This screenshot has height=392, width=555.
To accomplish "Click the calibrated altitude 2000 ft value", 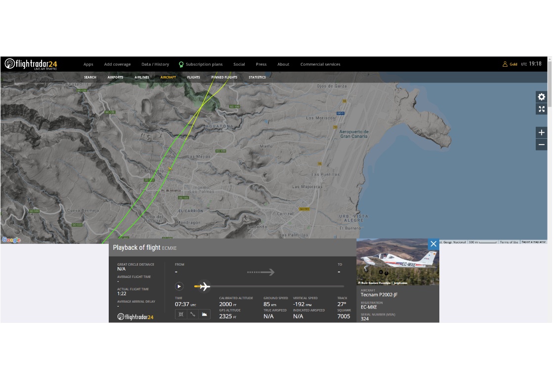I will [228, 304].
